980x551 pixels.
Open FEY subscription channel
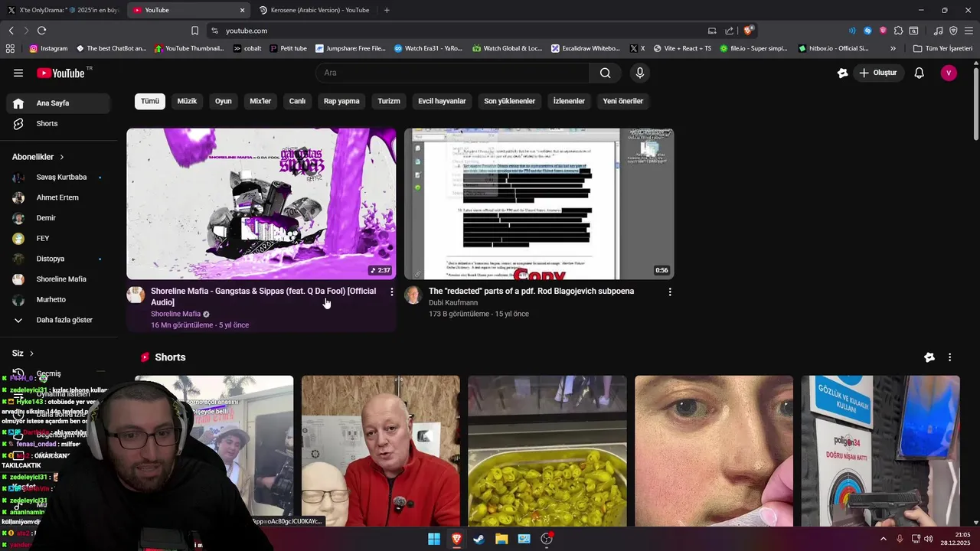(x=58, y=238)
